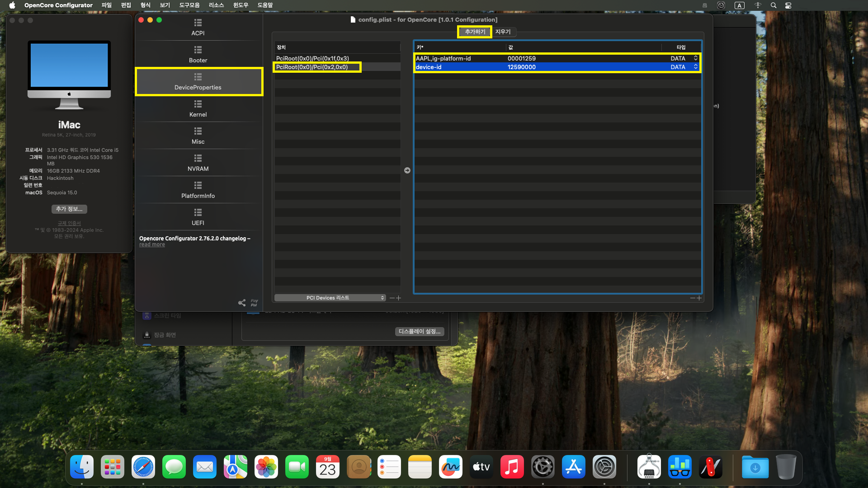868x488 pixels.
Task: Select the PciRoot(0x0)/Pci(0x2,0x0) device row
Action: point(337,67)
